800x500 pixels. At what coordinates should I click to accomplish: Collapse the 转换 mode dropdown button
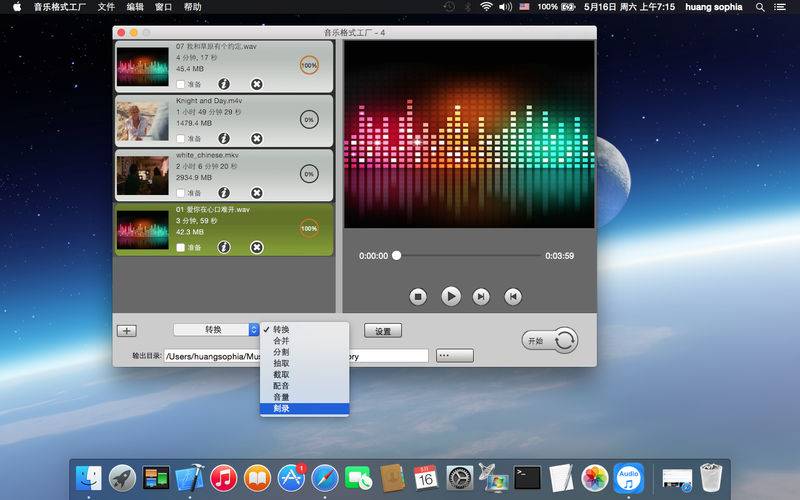[x=216, y=329]
